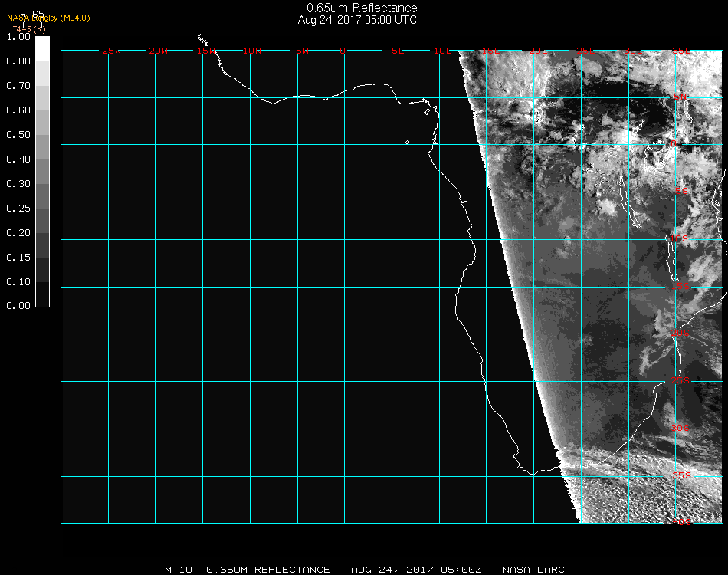Click the 15W longitude label
Screen dimensions: 728x575
(206, 51)
